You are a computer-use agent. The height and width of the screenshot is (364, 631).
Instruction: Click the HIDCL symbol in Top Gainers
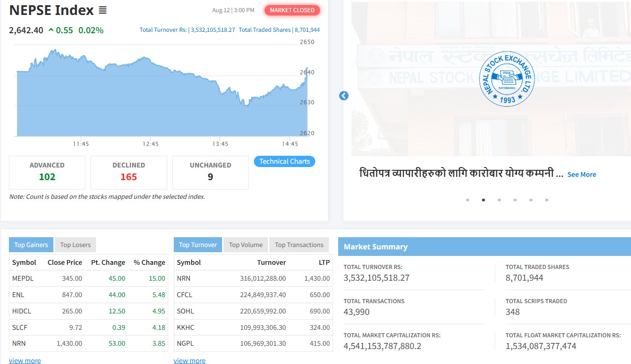pyautogui.click(x=22, y=311)
